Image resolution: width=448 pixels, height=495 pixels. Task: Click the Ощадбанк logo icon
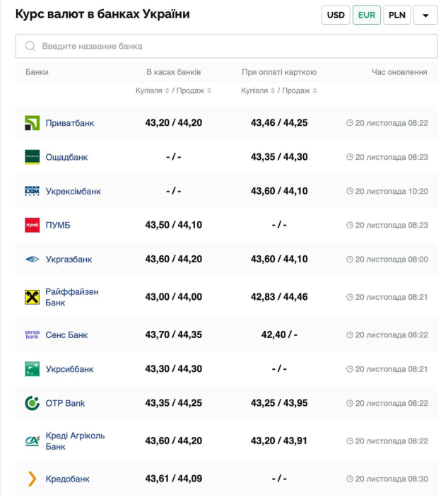point(33,157)
